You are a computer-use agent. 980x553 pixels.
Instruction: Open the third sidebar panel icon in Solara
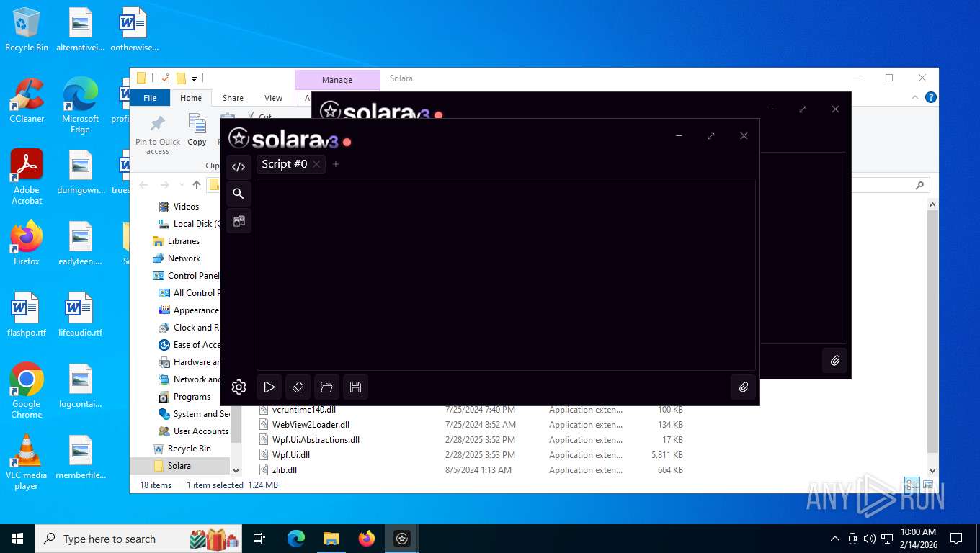(x=239, y=221)
